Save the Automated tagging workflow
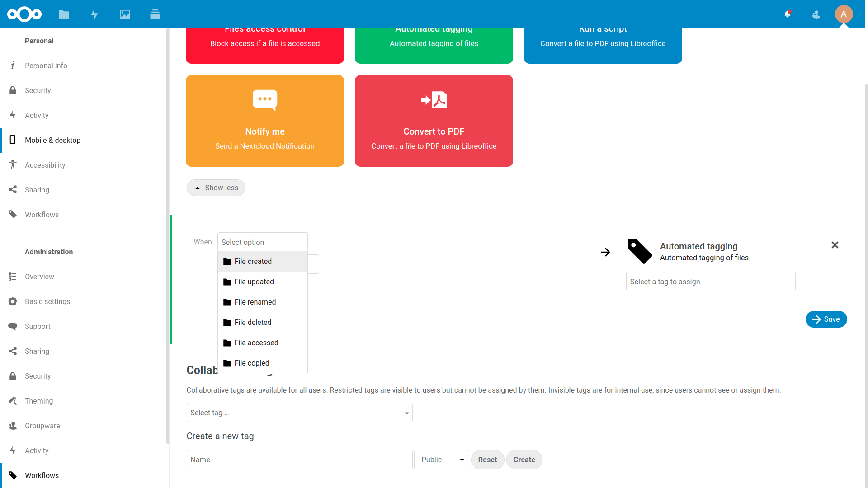The image size is (868, 488). [x=826, y=319]
